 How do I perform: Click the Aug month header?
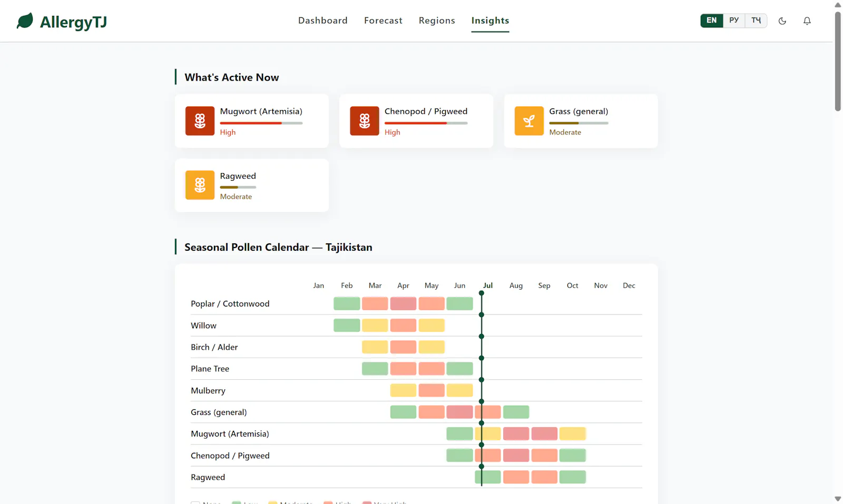(516, 285)
